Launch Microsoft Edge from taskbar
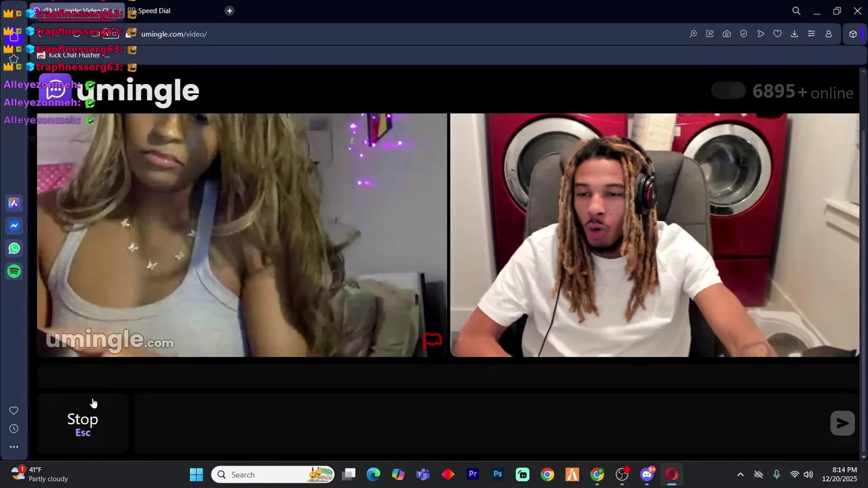868x488 pixels. point(374,474)
